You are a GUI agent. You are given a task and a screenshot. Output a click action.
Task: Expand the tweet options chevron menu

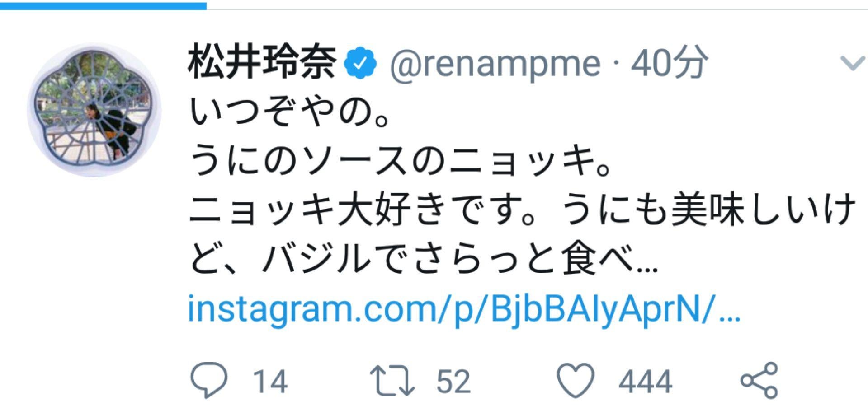852,63
